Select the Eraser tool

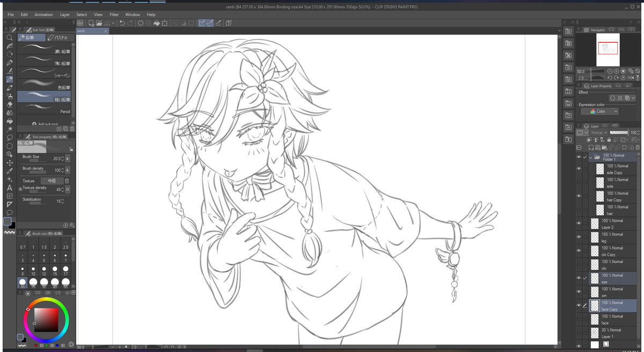pyautogui.click(x=10, y=104)
